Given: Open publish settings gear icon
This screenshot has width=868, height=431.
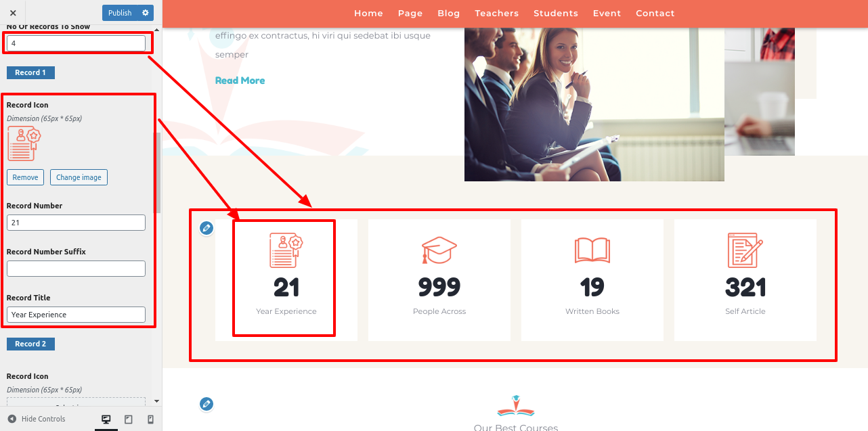Looking at the screenshot, I should pos(145,13).
